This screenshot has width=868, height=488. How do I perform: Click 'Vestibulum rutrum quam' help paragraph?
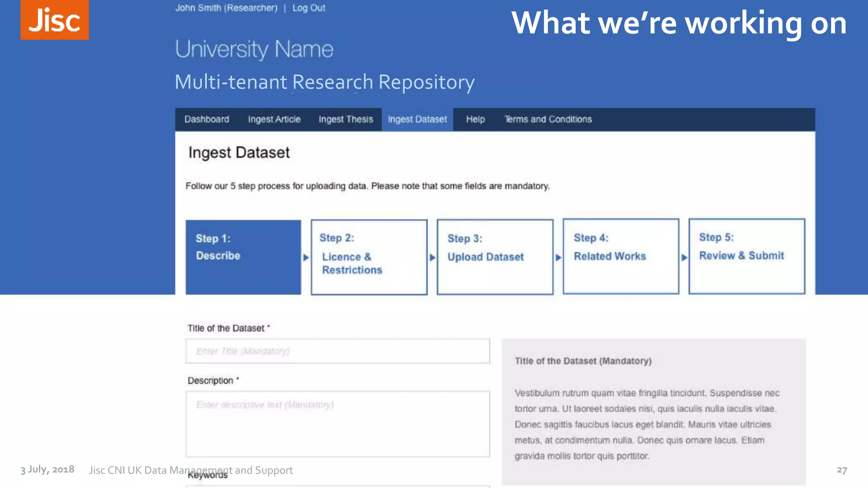(x=647, y=424)
